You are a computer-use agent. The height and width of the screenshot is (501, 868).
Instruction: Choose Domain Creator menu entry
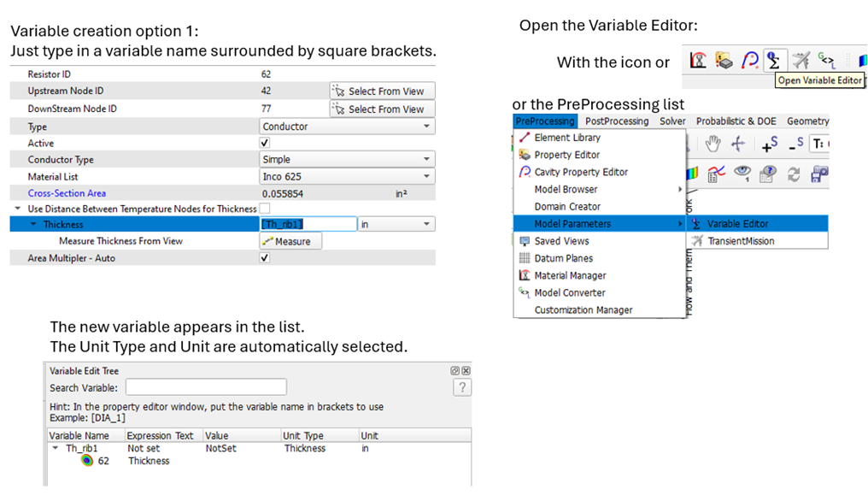click(600, 206)
